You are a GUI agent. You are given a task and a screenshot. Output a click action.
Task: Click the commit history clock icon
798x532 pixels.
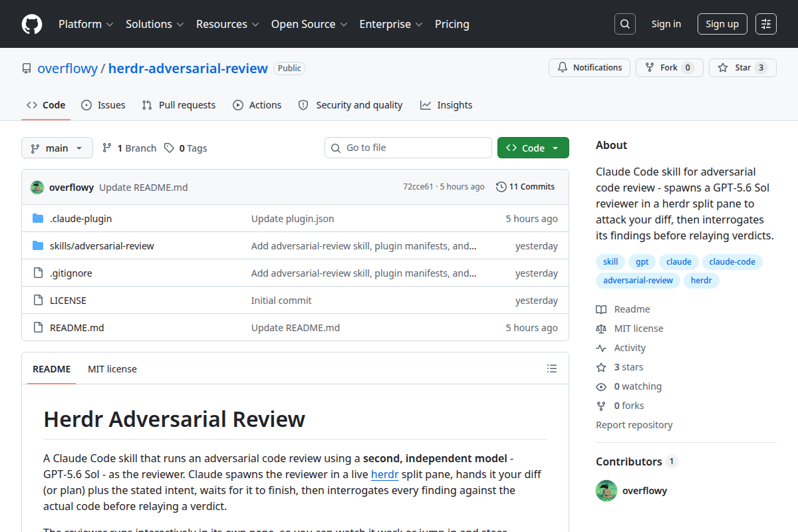point(501,187)
